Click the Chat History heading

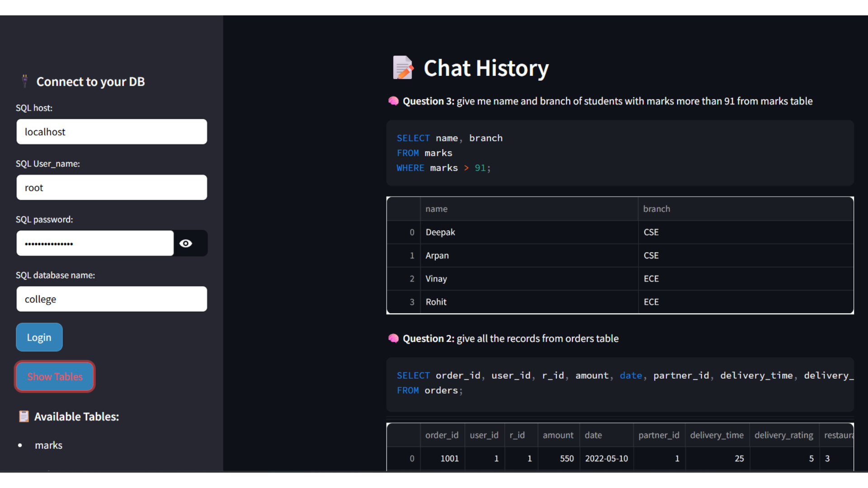coord(486,68)
